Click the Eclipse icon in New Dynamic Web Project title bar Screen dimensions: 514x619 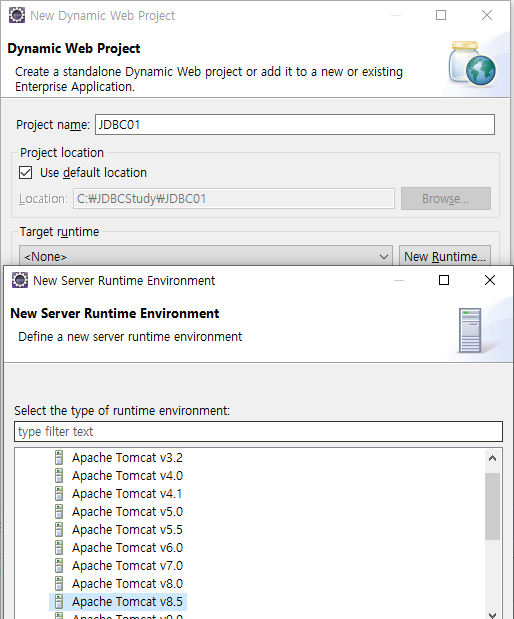[x=17, y=15]
